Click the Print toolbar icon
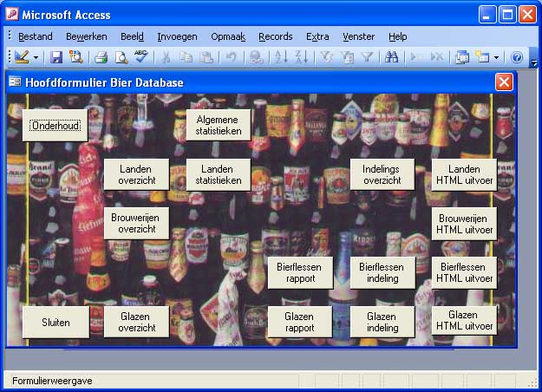 [x=101, y=57]
